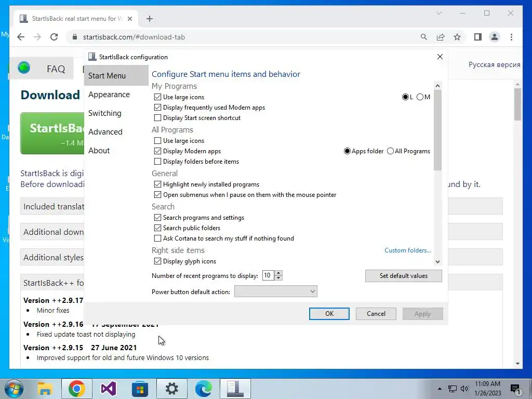Show hidden tray icons arrow

440,389
